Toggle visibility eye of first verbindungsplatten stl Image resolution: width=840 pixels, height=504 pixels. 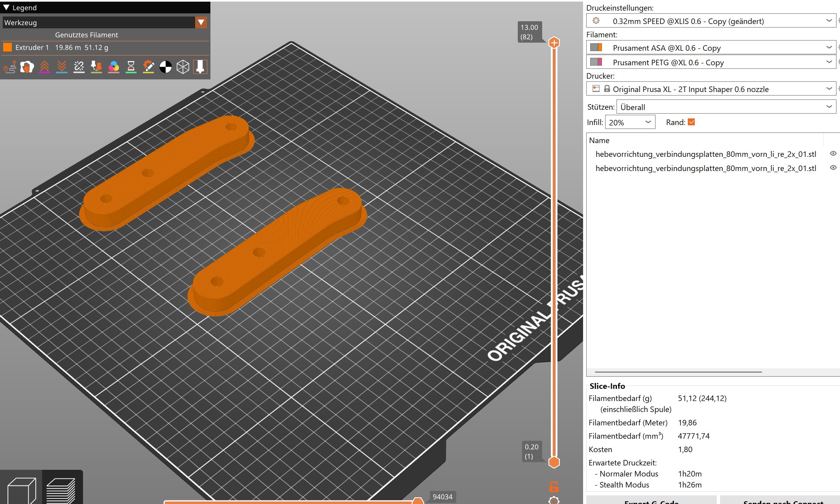click(833, 154)
